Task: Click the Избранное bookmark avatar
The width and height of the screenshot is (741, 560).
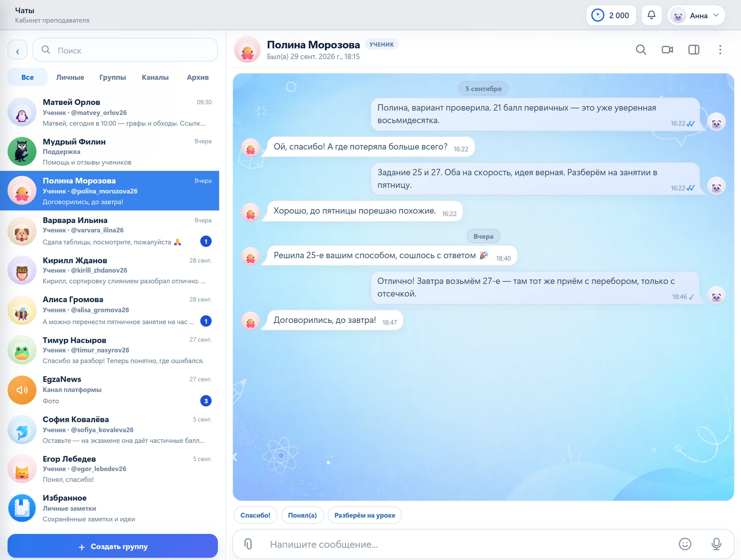Action: 22,508
